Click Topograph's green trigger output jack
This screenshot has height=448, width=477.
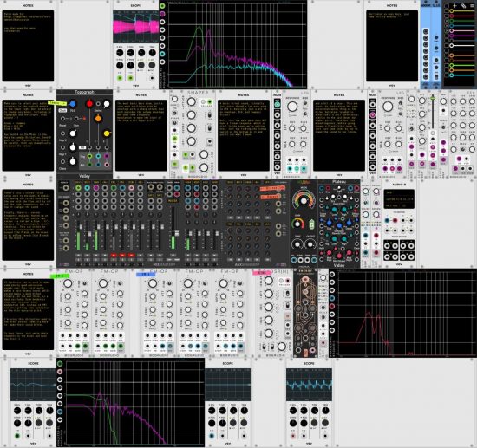(89, 156)
